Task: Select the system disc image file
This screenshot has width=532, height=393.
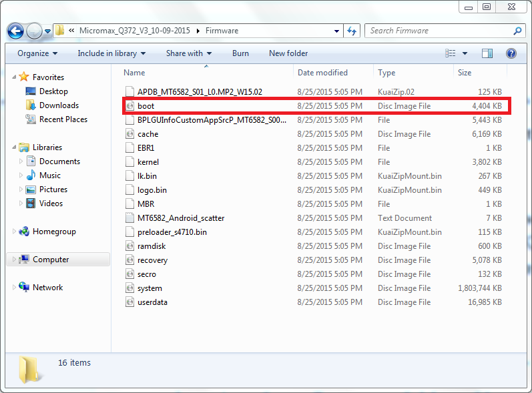Action: pos(150,288)
